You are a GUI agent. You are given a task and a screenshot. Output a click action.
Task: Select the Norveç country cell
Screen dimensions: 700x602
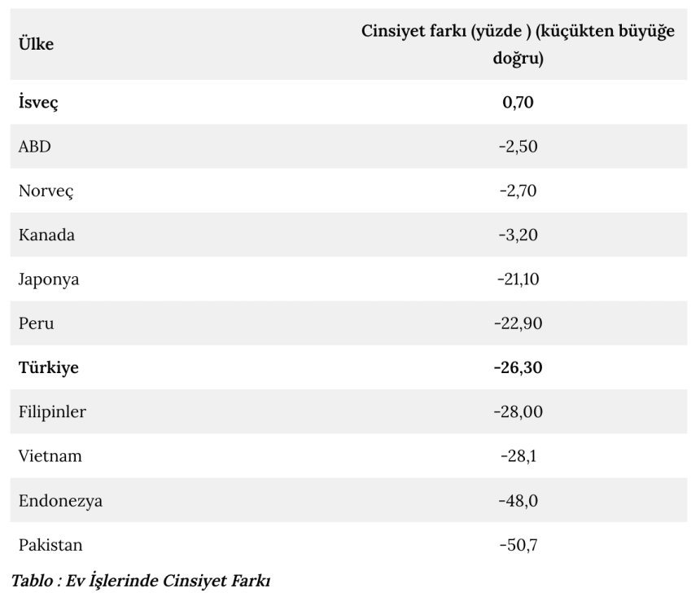[46, 191]
